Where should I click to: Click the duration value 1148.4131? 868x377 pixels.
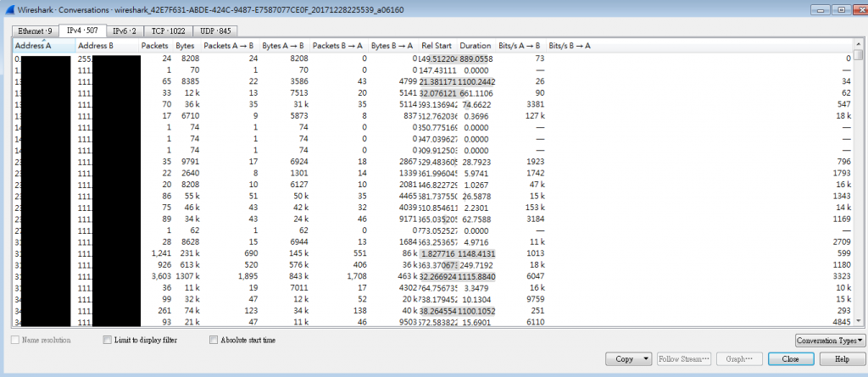476,253
